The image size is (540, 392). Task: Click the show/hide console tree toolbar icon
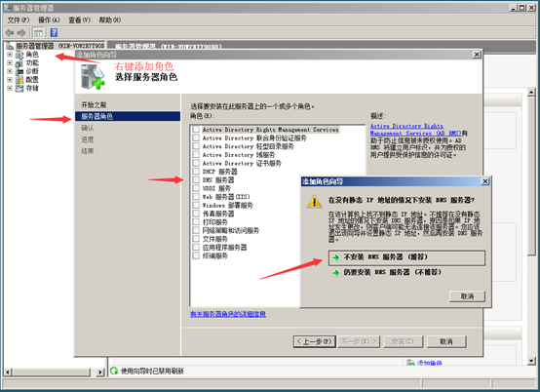pos(38,33)
